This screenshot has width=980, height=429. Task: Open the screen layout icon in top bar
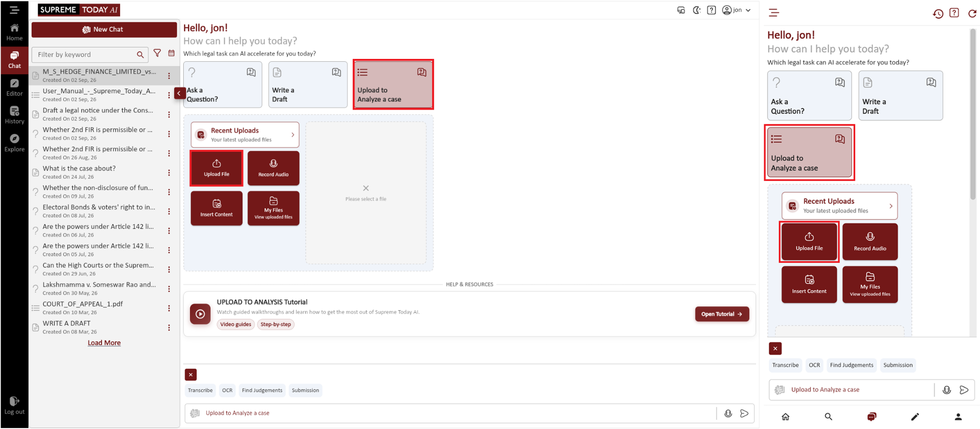(x=681, y=10)
